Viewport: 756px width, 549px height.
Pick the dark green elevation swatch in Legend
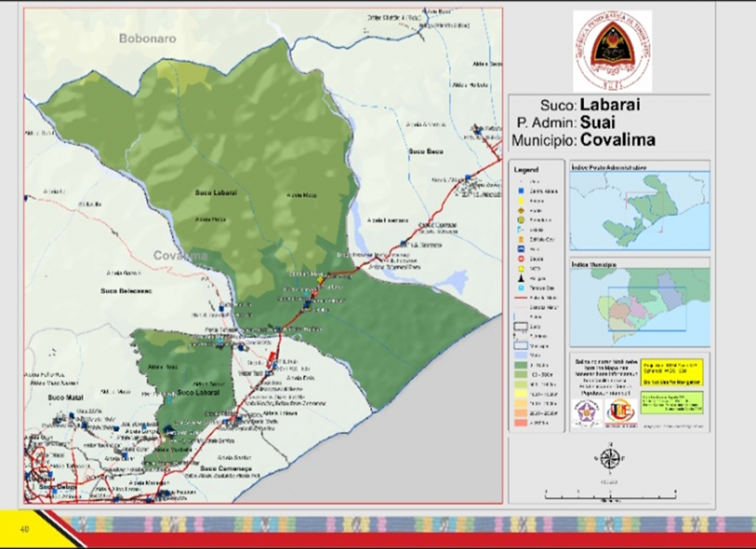pos(521,365)
